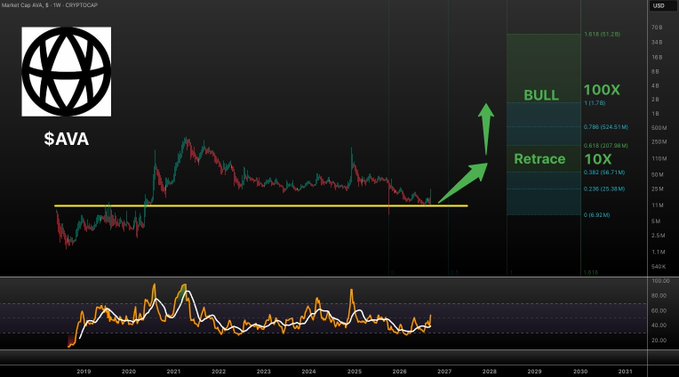Click the Market Cap AVA chart title

[x=49, y=5]
